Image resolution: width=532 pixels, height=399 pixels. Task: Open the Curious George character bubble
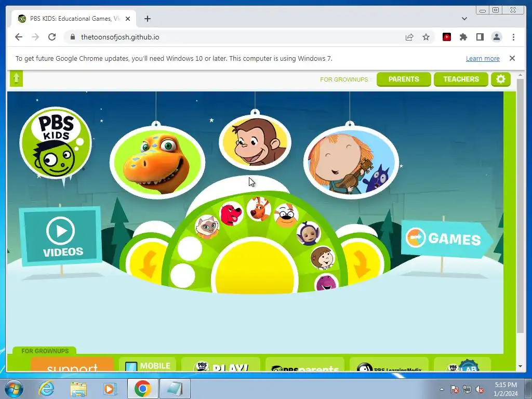[x=255, y=142]
